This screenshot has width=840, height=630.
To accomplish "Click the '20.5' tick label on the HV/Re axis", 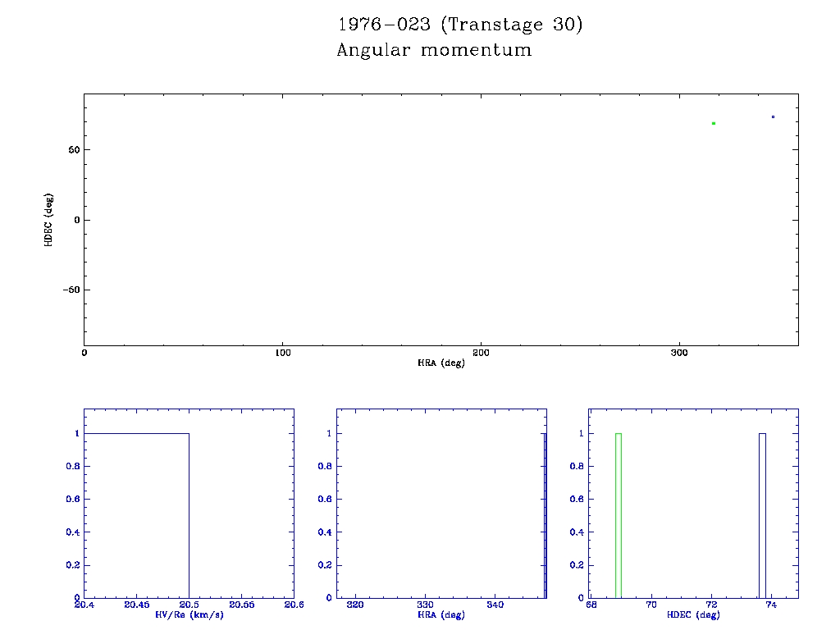I will click(x=189, y=605).
